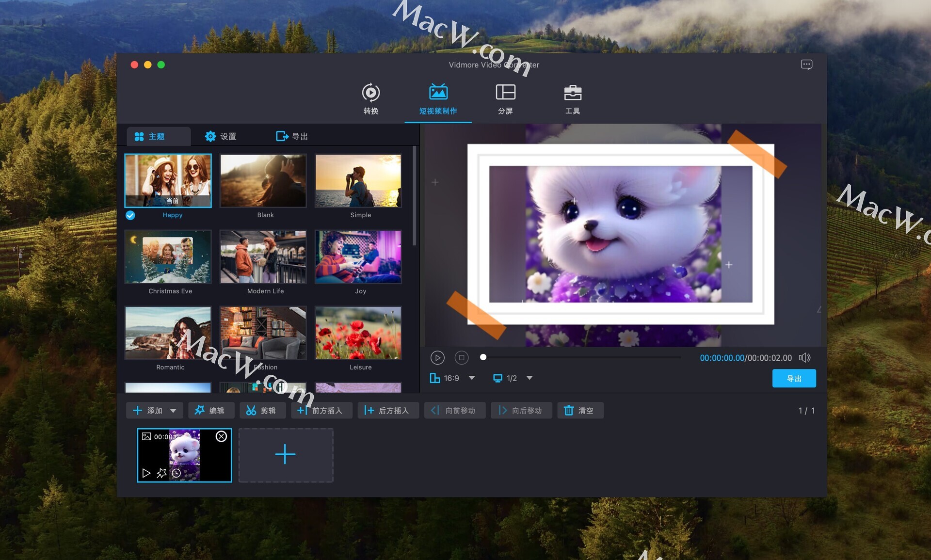This screenshot has height=560, width=931.
Task: Click the theme list scrollbar
Action: 414,196
